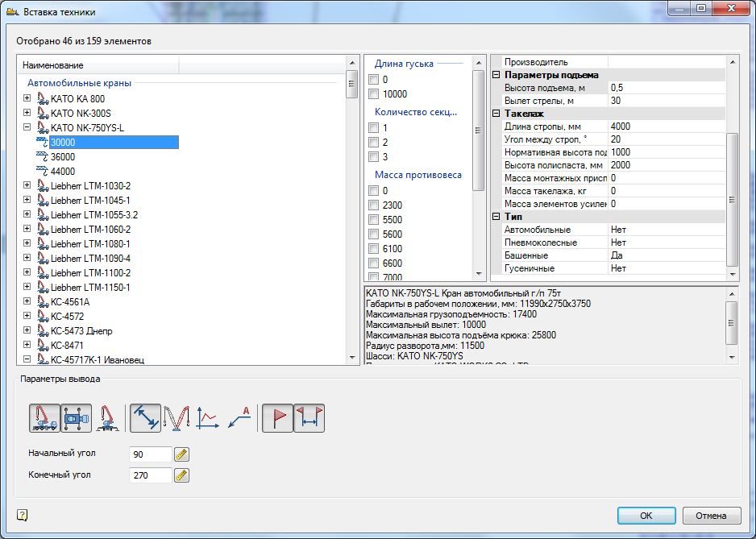Select the Liebherr LTM-1055-3.2 row
The height and width of the screenshot is (539, 756).
[x=94, y=215]
